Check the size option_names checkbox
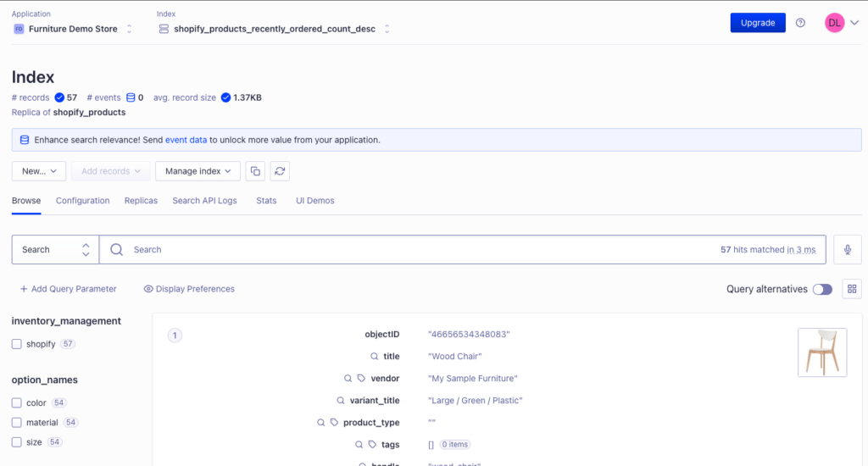 pyautogui.click(x=17, y=442)
